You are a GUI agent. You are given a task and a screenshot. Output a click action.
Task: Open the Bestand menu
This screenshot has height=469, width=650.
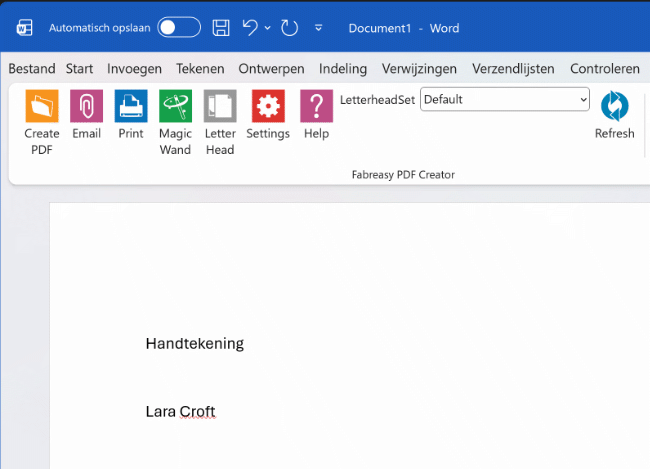[32, 69]
